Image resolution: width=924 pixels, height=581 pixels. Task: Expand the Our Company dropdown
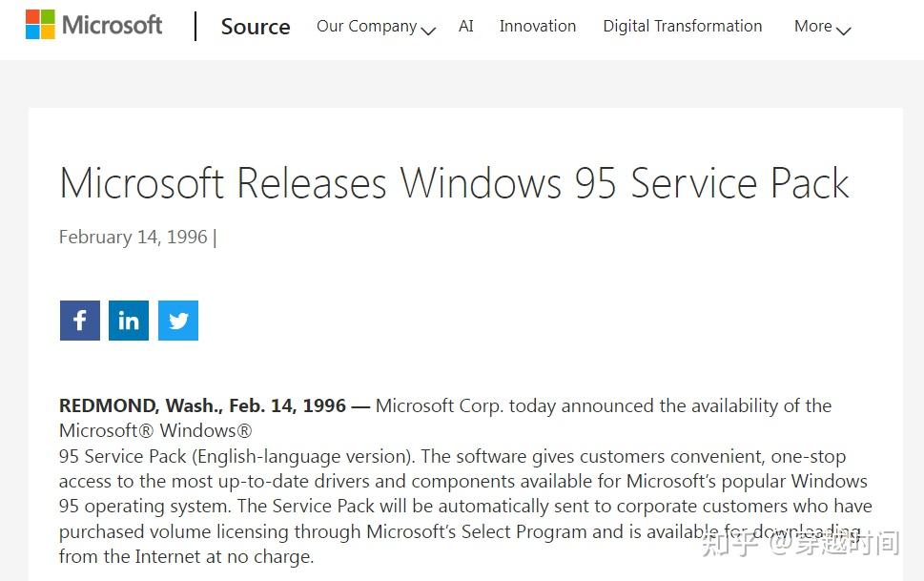coord(366,26)
